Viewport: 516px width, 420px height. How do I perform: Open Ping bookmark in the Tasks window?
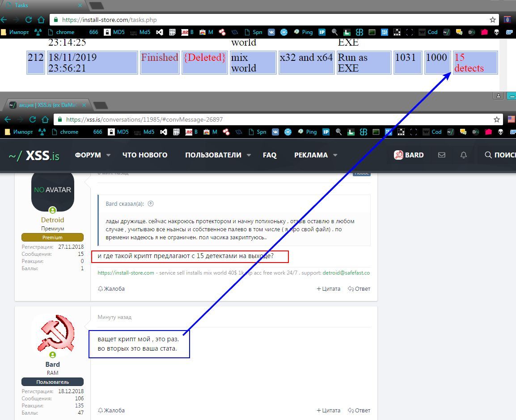coord(304,32)
